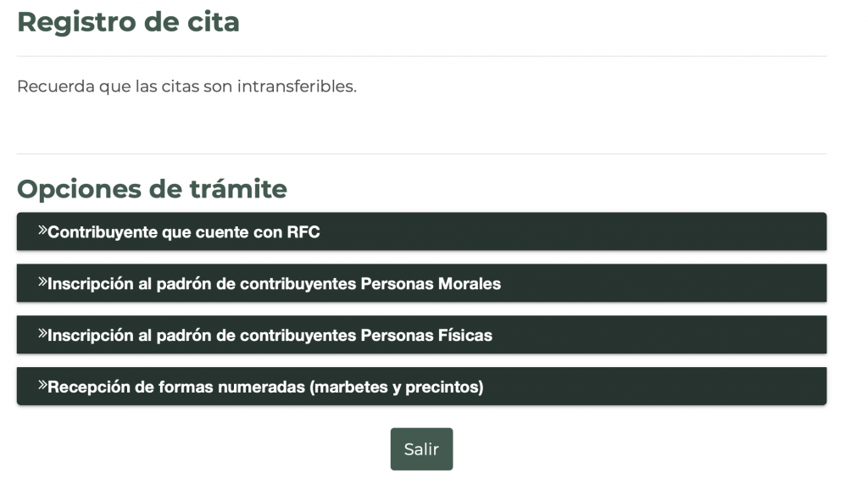Screen dimensions: 868x479
Task: Expand Contribuyente que cuente con RFC
Action: tap(421, 231)
